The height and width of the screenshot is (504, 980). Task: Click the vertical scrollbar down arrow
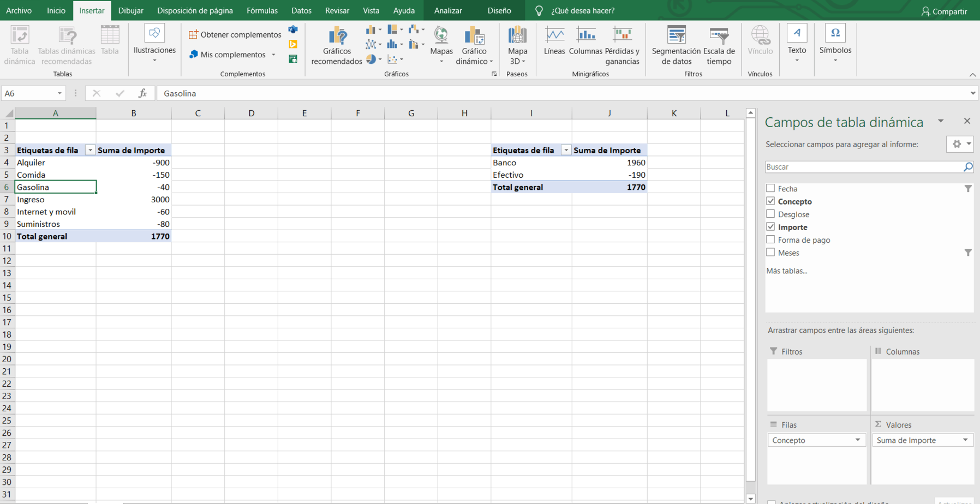coord(751,499)
